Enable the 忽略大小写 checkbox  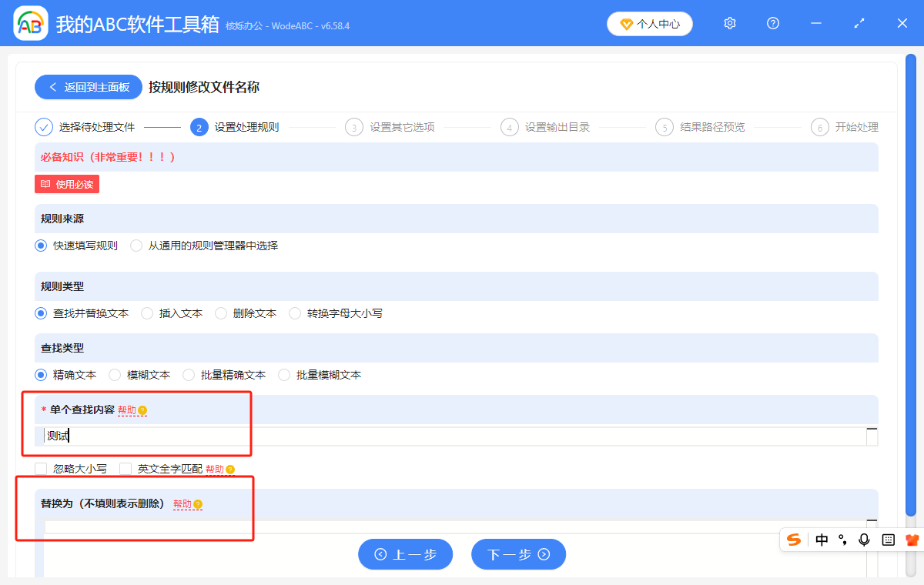pos(40,468)
